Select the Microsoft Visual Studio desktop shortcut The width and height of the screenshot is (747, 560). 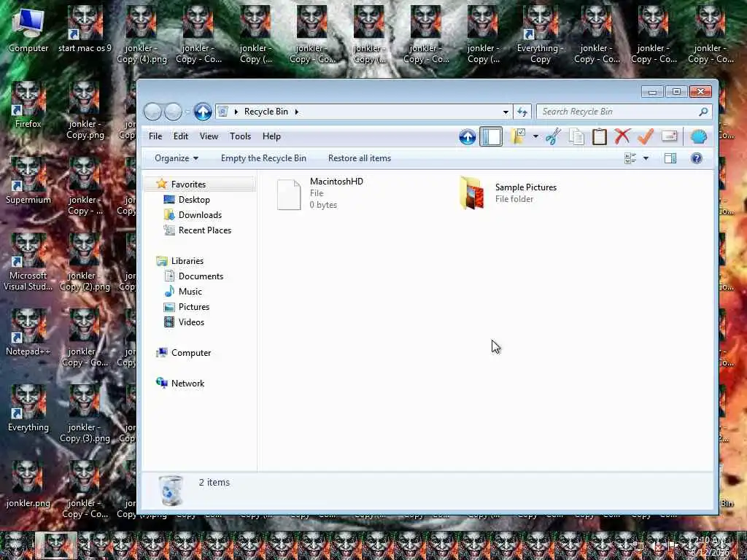pos(28,262)
